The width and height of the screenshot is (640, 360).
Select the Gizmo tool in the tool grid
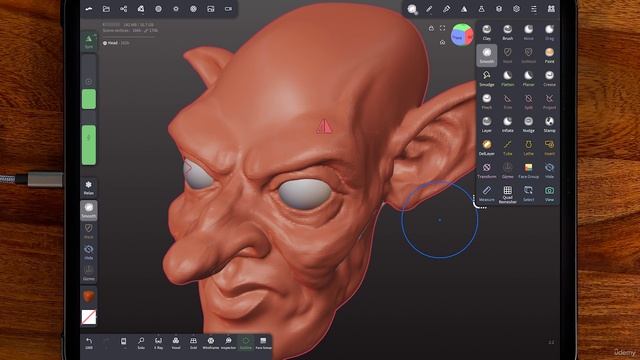[507, 171]
